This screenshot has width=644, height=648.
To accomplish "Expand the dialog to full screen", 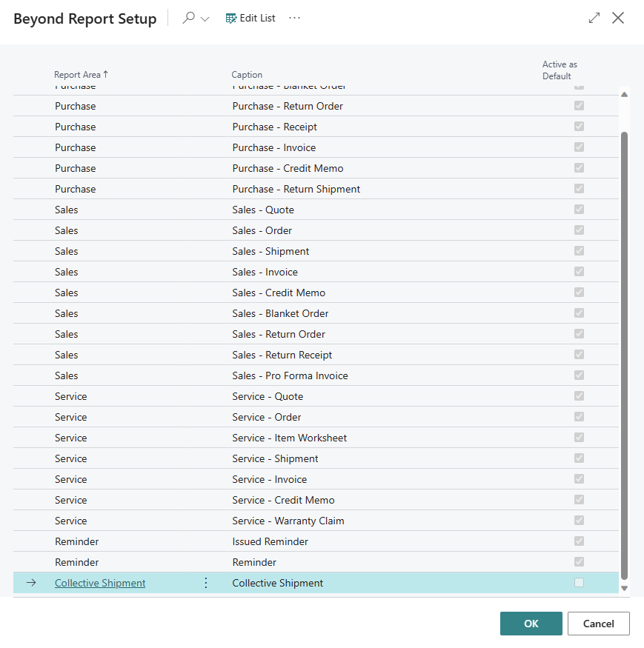I will (x=594, y=19).
